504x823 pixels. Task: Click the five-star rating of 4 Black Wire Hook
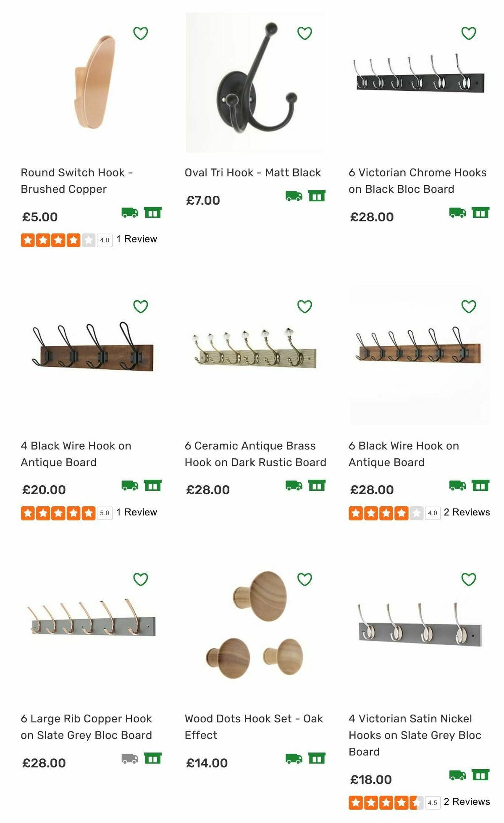coord(58,512)
